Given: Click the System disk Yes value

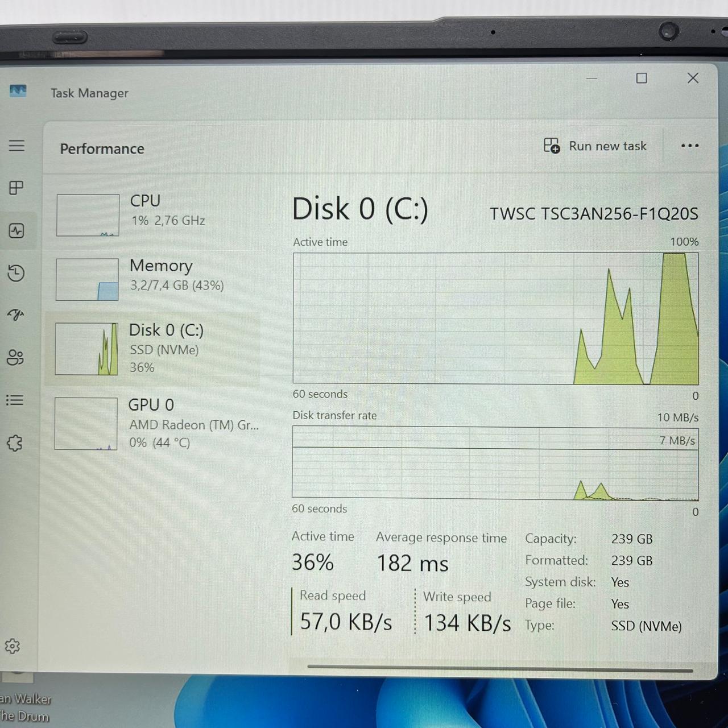Looking at the screenshot, I should [x=620, y=582].
